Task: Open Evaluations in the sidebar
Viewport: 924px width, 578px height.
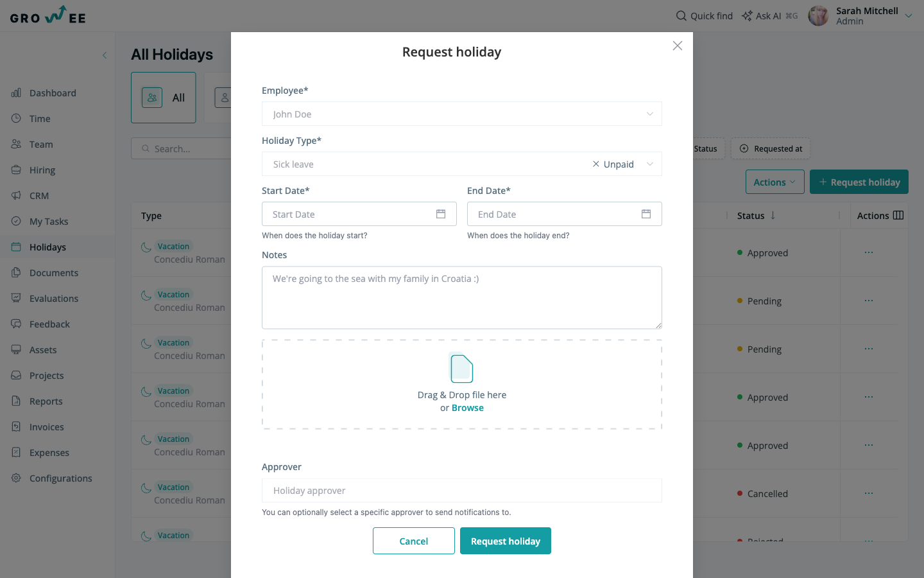Action: (x=54, y=299)
